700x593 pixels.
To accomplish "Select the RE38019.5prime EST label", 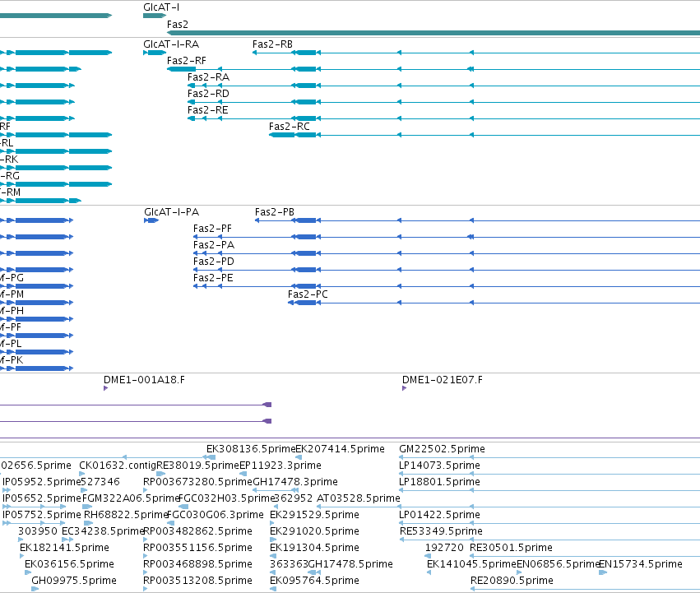I will coord(197,466).
